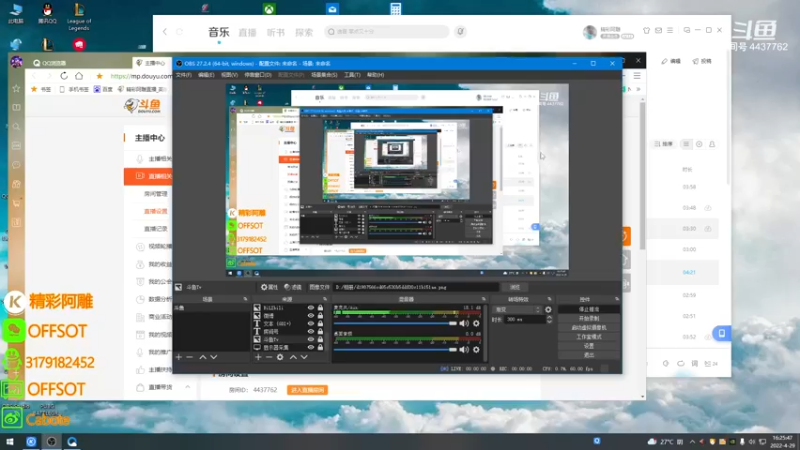Open the 编辑(E) menu in OBS
The image size is (800, 450).
[x=206, y=75]
